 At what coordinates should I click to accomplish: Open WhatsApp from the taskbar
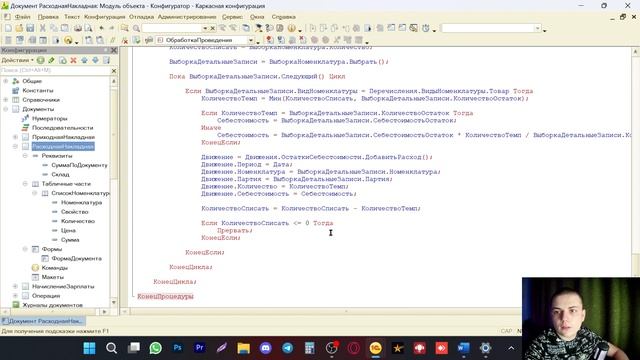tap(156, 348)
